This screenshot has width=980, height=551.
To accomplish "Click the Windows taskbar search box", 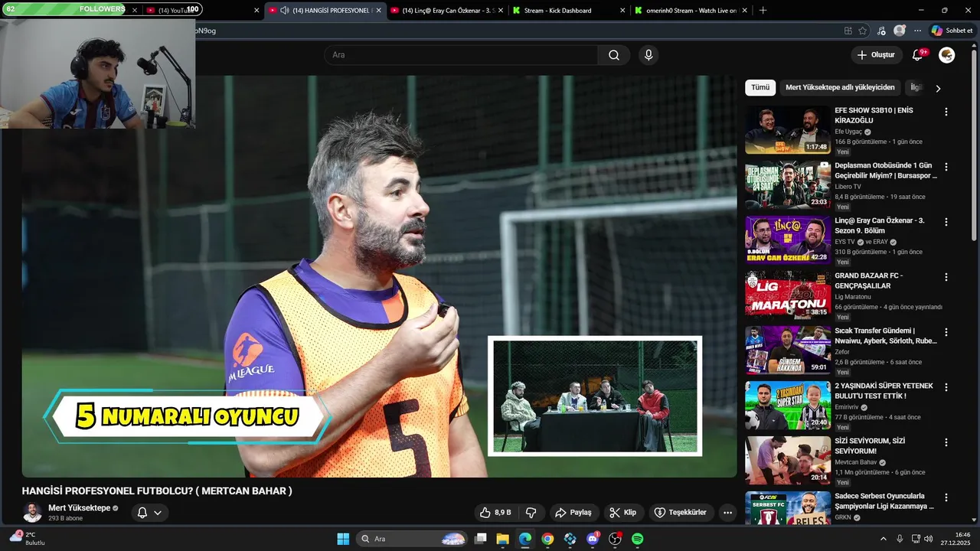I will pos(413,539).
